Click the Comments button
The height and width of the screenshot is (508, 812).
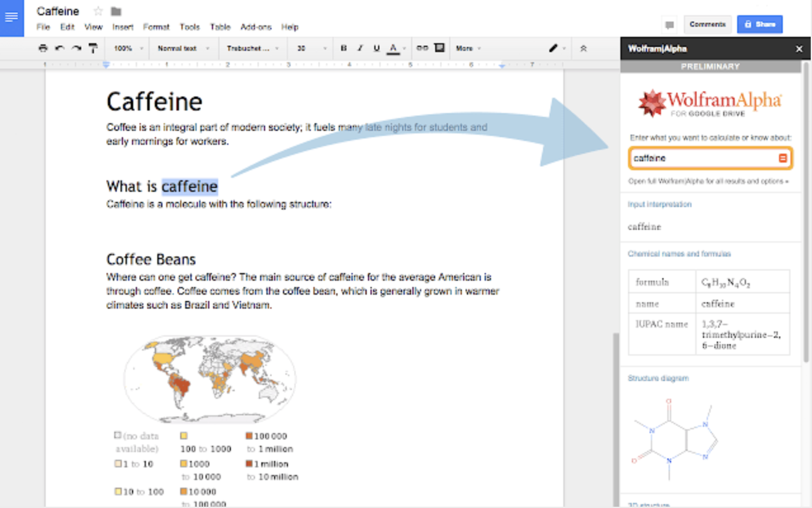pos(707,24)
